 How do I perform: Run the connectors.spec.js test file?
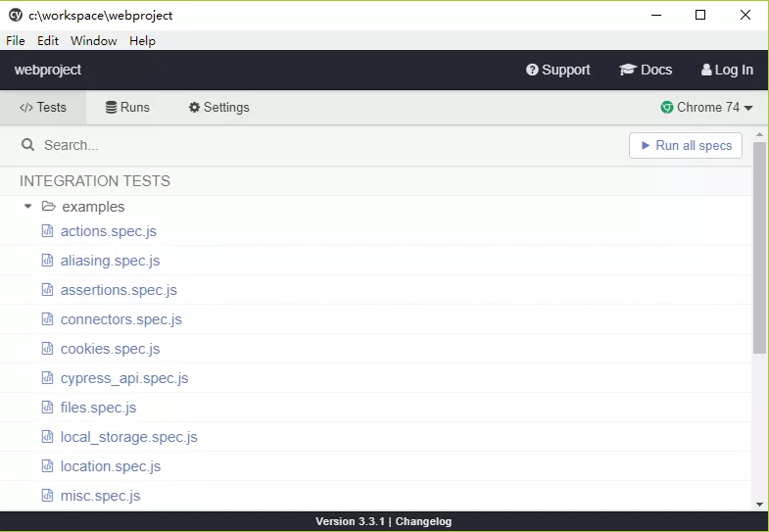121,319
